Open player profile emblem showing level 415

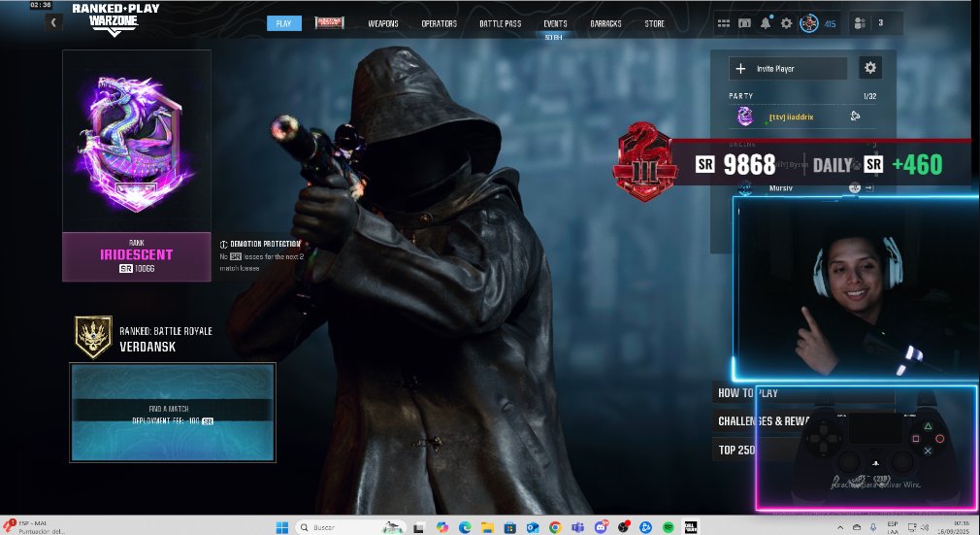tap(809, 23)
